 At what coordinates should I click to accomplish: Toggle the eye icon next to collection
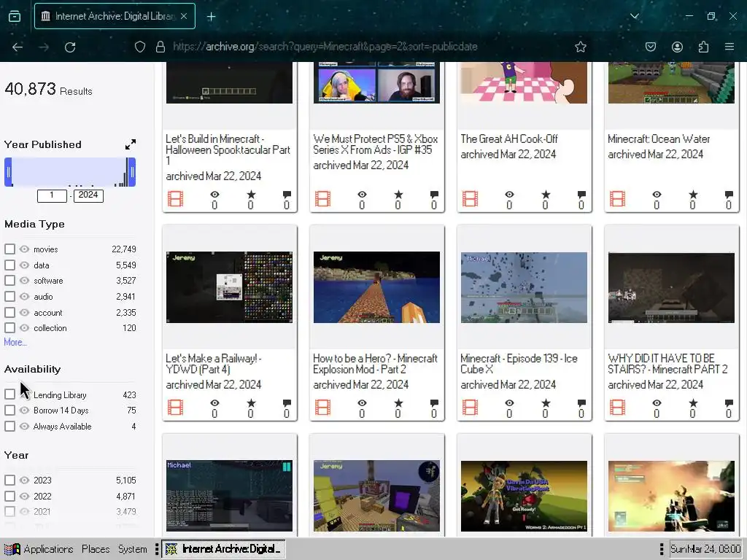(24, 328)
